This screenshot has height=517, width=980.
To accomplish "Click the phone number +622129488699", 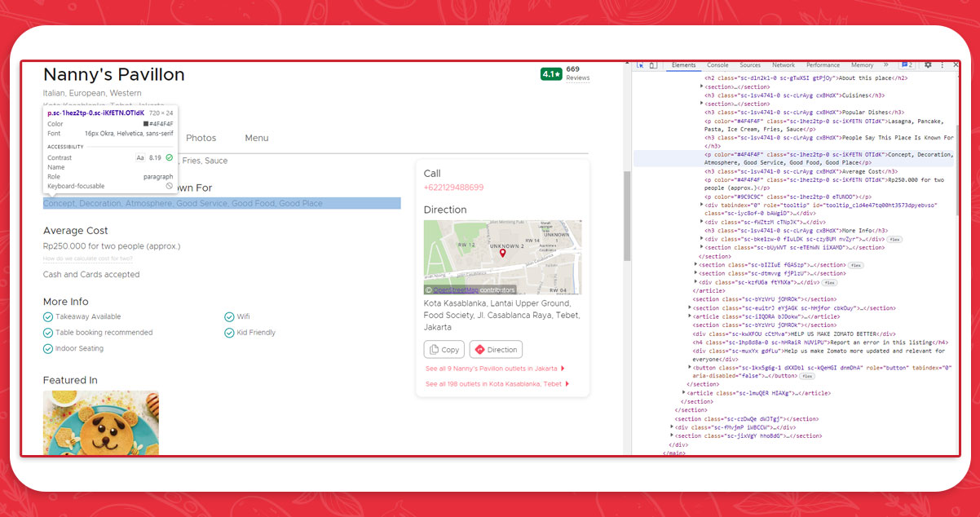I will pos(453,188).
